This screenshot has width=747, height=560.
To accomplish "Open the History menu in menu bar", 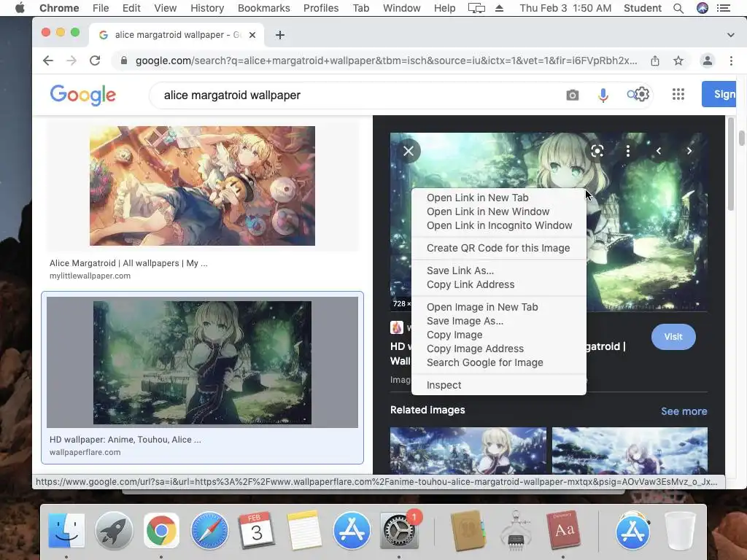I will pos(206,8).
